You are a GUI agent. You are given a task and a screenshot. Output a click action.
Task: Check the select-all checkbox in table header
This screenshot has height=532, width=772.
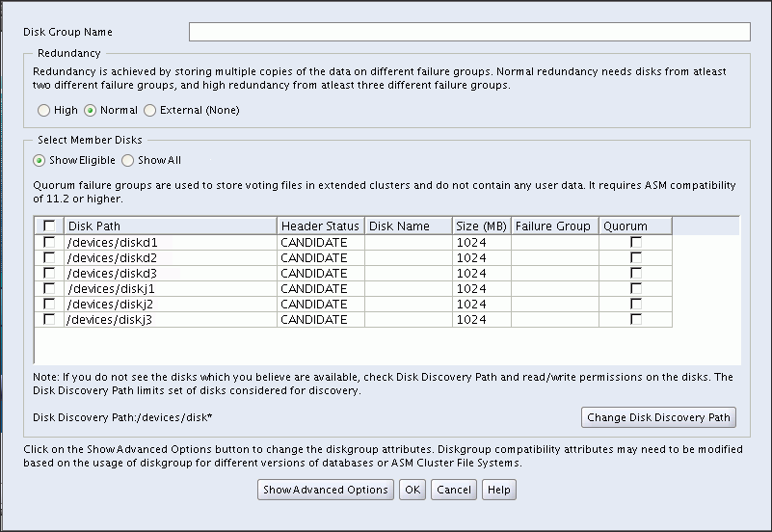pyautogui.click(x=49, y=226)
